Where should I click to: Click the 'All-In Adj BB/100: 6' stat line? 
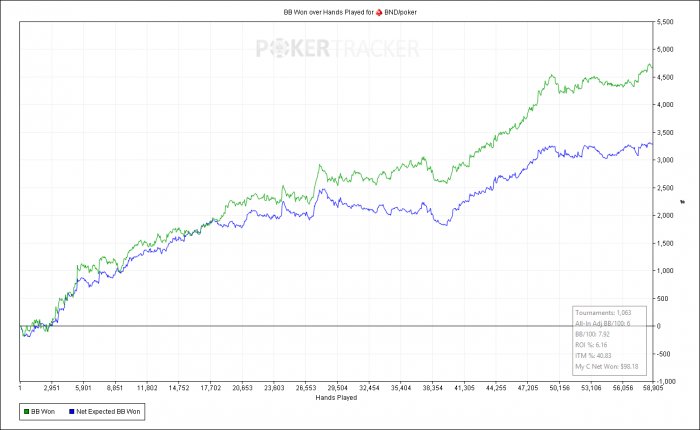click(603, 323)
